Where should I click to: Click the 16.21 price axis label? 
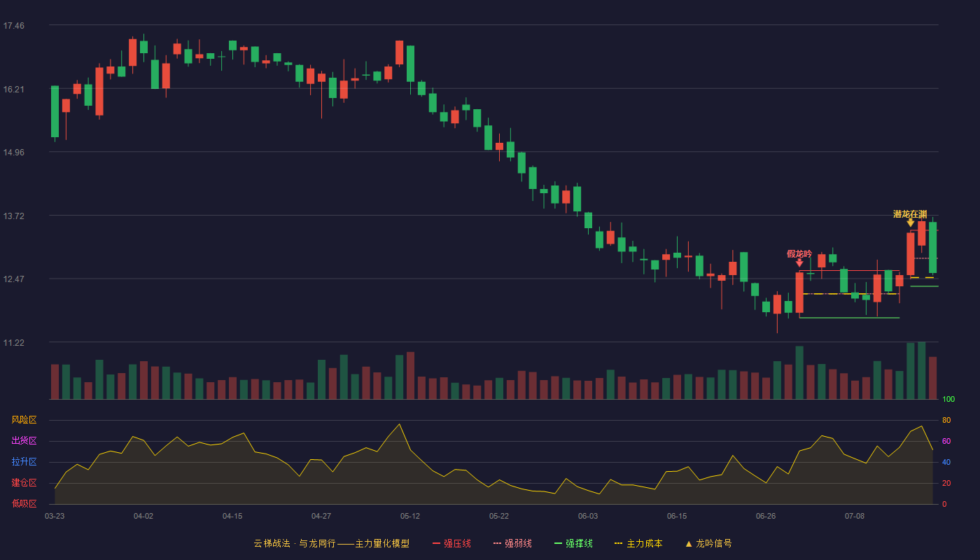pyautogui.click(x=13, y=89)
